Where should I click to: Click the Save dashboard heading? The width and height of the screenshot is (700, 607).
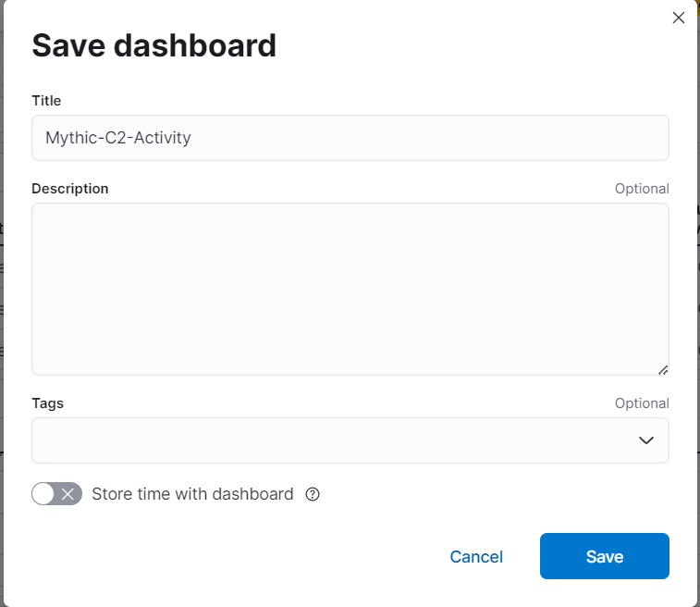tap(154, 45)
